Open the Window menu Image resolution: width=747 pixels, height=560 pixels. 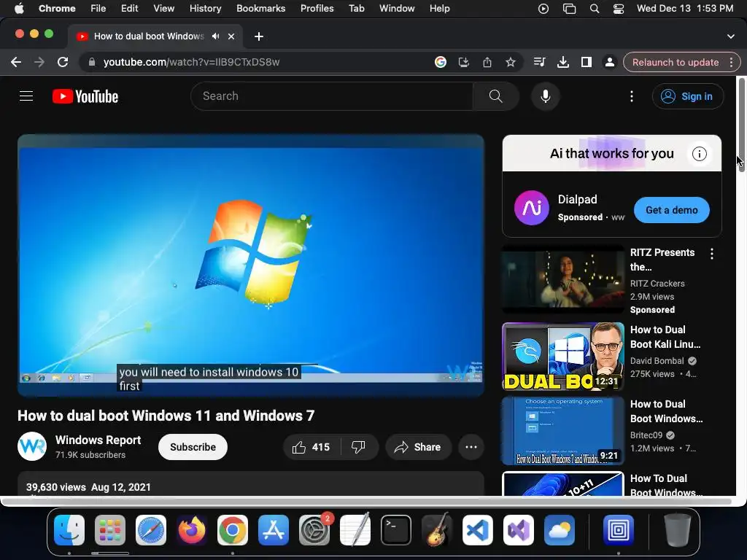(397, 9)
